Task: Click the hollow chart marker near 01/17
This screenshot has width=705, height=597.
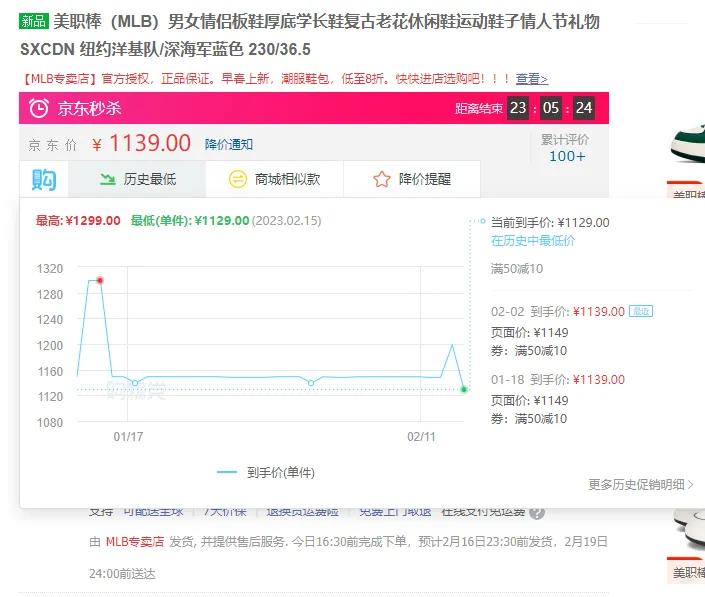Action: coord(135,383)
